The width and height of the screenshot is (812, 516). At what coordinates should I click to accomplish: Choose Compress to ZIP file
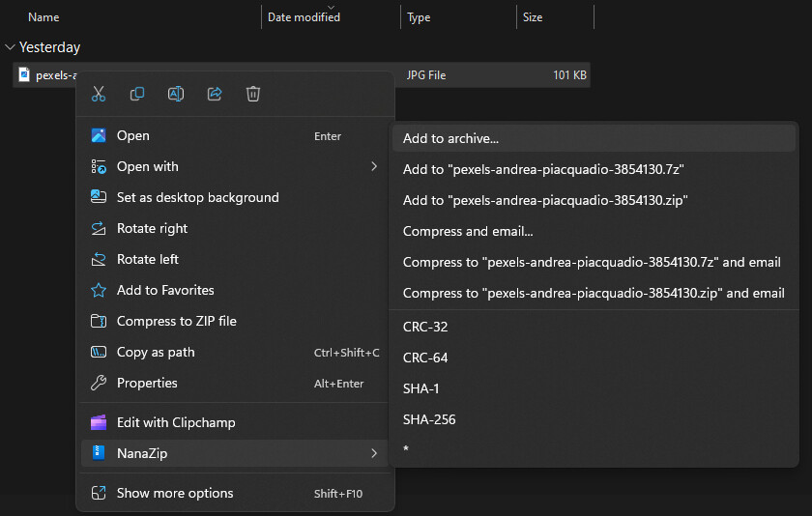click(176, 321)
